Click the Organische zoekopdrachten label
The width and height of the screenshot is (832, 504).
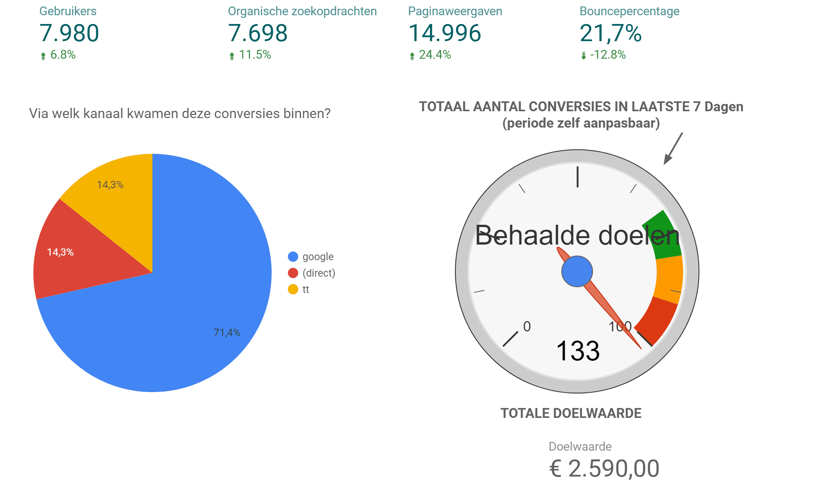click(x=302, y=11)
